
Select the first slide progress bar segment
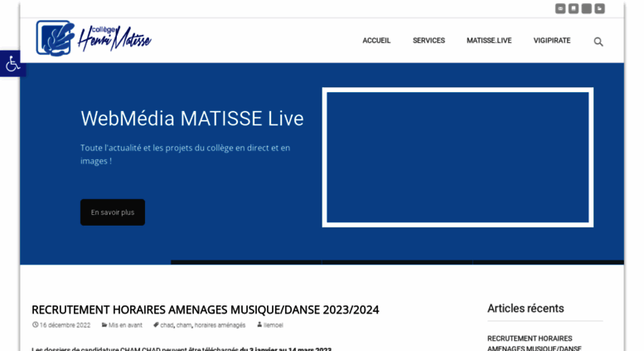[x=95, y=262]
